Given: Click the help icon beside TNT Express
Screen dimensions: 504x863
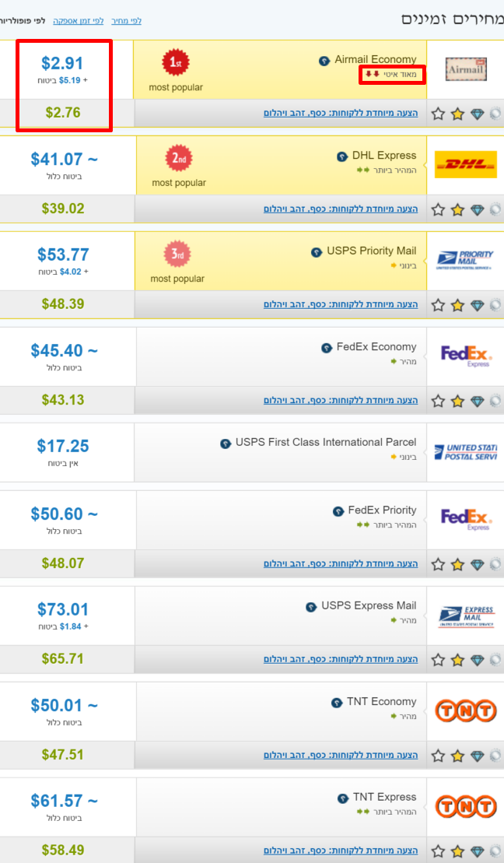Looking at the screenshot, I should point(343,798).
